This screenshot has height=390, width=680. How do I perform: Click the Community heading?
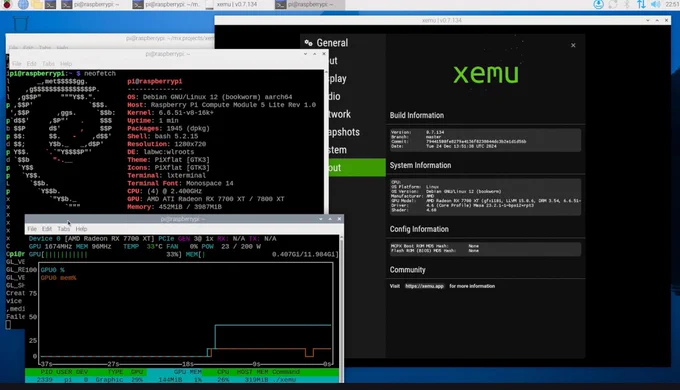click(407, 270)
